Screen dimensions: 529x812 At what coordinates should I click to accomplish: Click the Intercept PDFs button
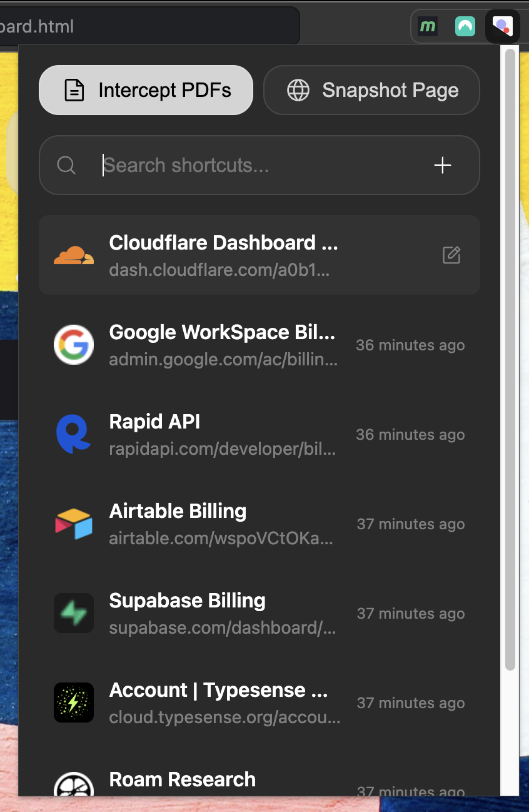[146, 90]
